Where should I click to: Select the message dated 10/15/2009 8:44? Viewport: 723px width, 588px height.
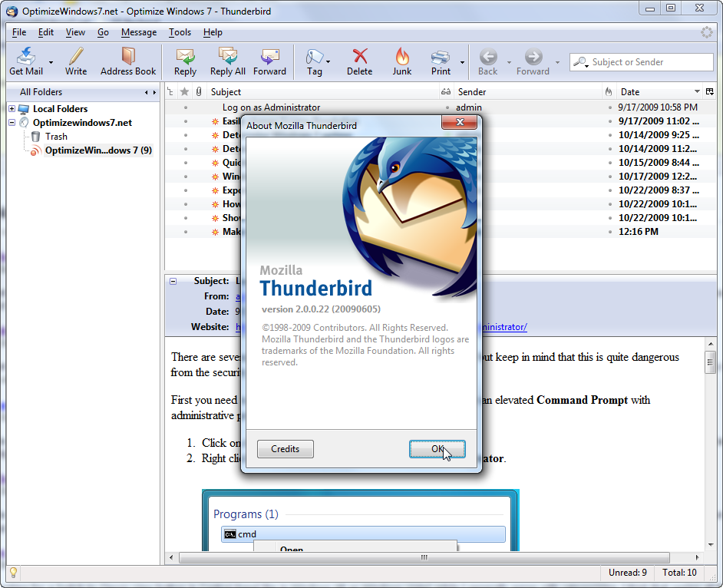tap(659, 162)
